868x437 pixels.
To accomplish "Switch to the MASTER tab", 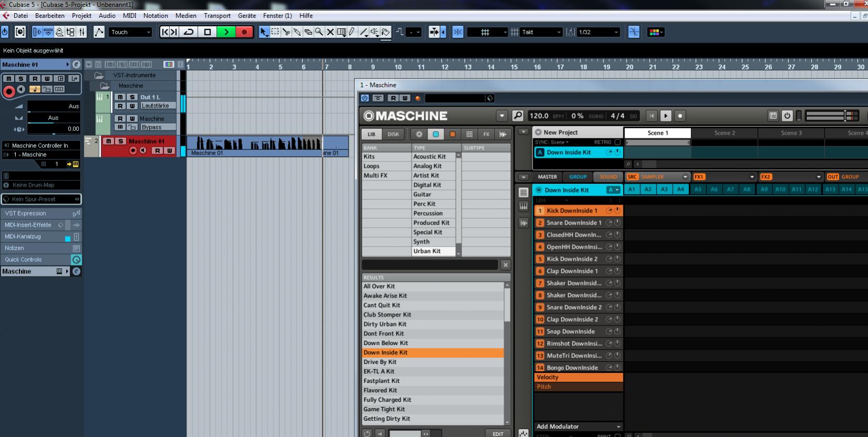I will pos(547,177).
